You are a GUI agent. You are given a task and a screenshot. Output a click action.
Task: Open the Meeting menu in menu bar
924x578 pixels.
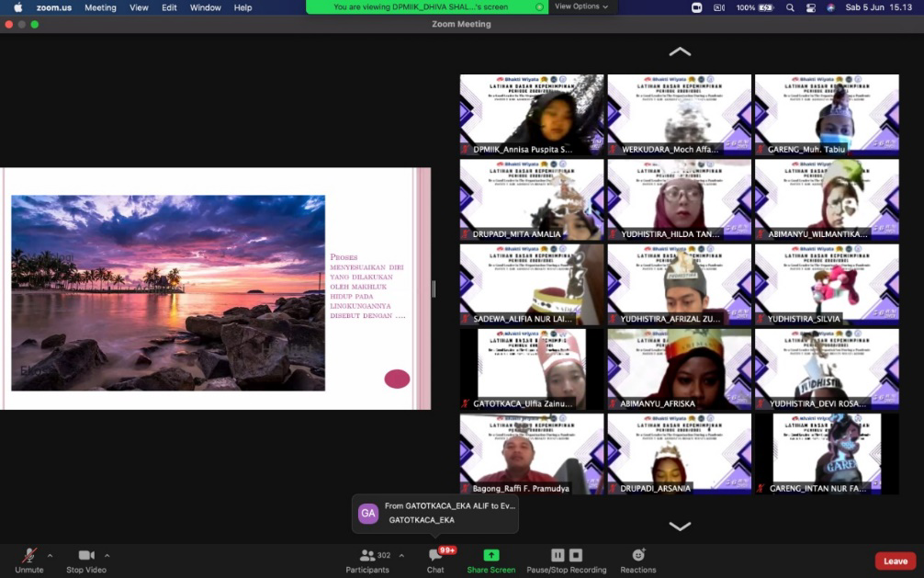point(100,7)
